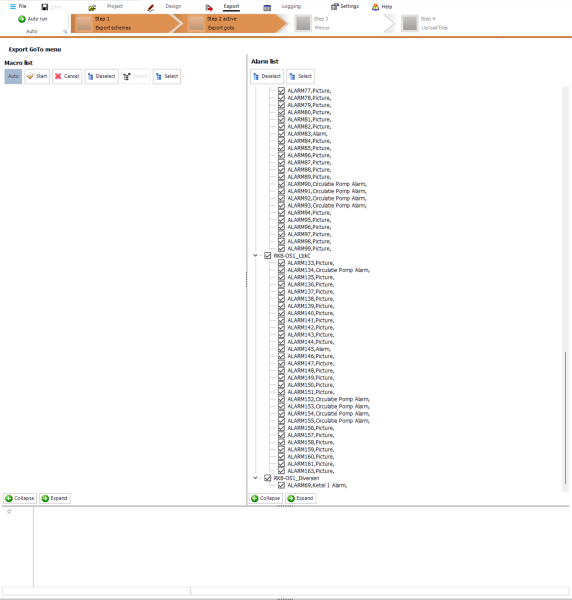Screen dimensions: 572x600
Task: Click the Project folder icon
Action: (92, 7)
